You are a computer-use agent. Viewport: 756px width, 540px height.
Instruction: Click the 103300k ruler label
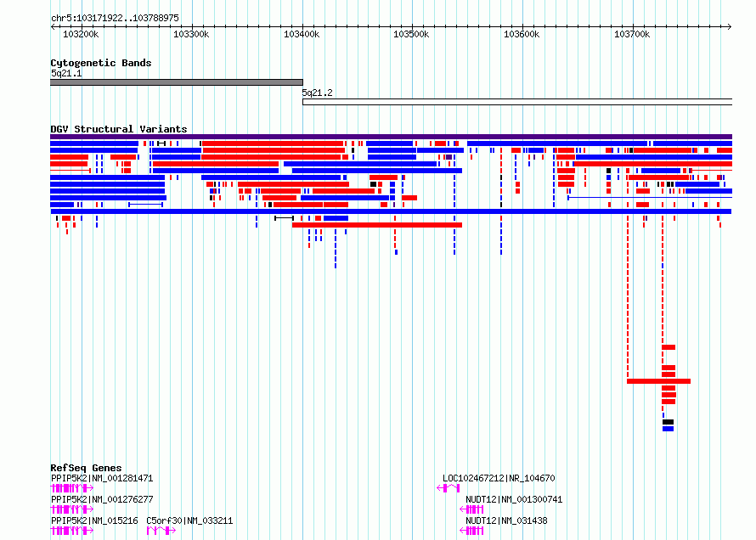coord(191,34)
